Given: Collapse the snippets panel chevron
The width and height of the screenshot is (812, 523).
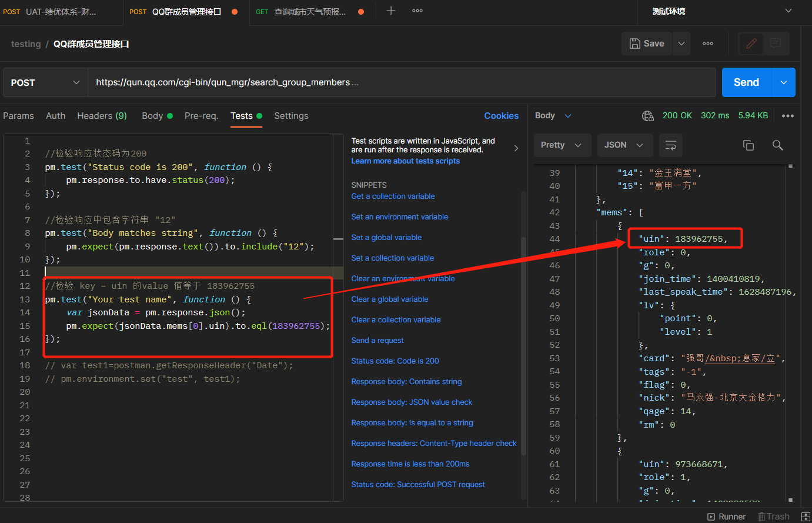Looking at the screenshot, I should coord(516,148).
